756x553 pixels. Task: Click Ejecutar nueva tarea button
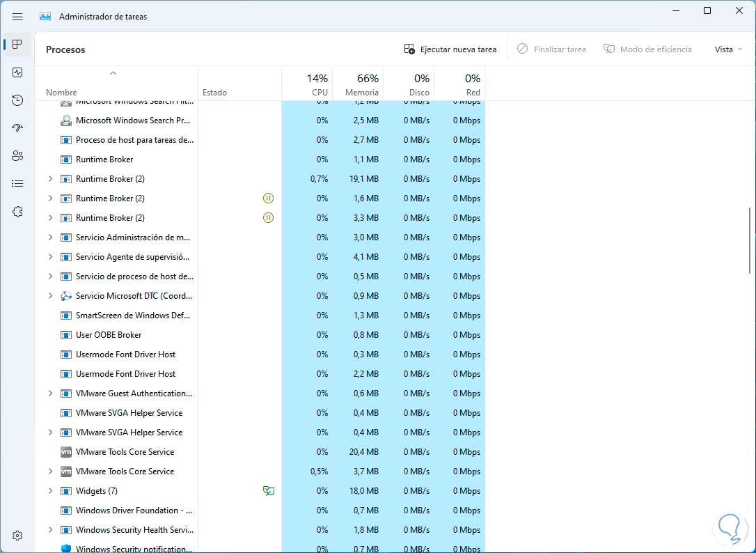450,49
